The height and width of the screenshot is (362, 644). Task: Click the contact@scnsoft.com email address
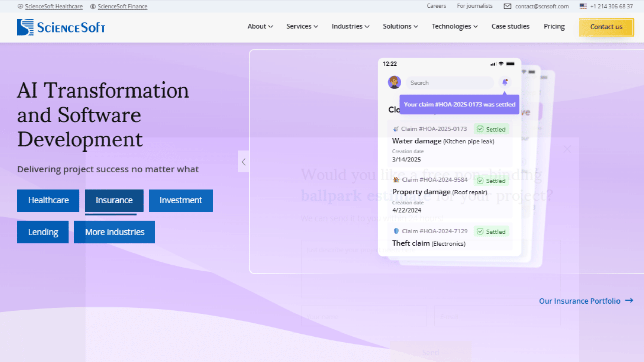[542, 6]
